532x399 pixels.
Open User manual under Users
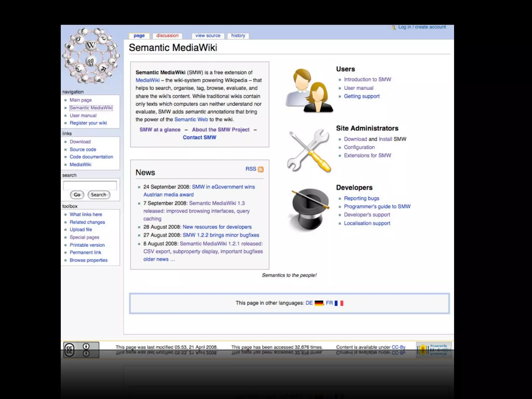(359, 88)
